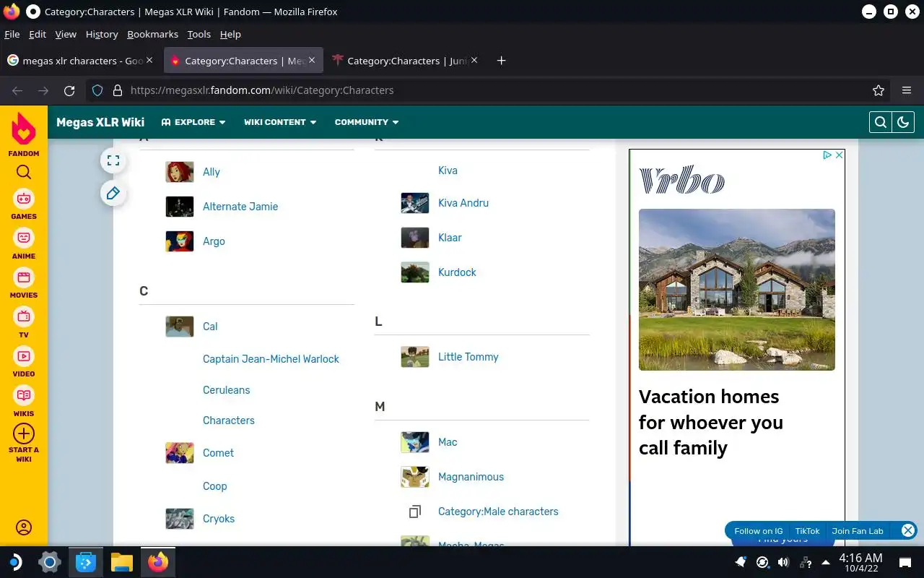
Task: Open the application launcher in taskbar
Action: [x=14, y=562]
